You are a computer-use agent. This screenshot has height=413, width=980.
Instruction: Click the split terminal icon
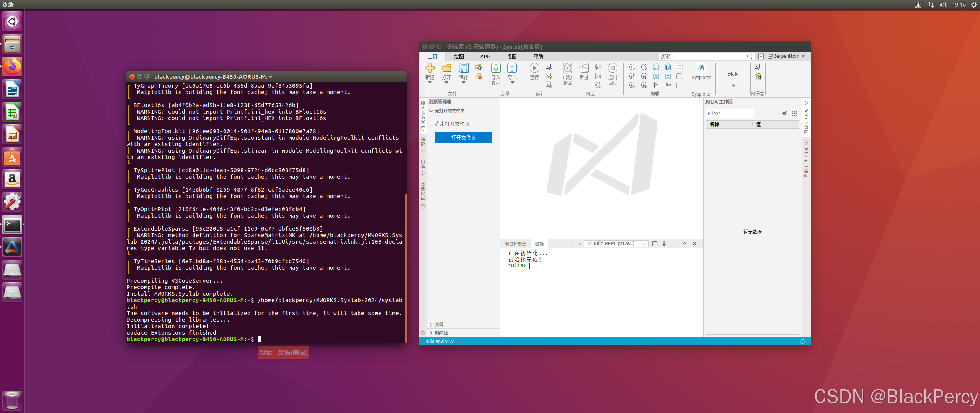click(x=655, y=244)
